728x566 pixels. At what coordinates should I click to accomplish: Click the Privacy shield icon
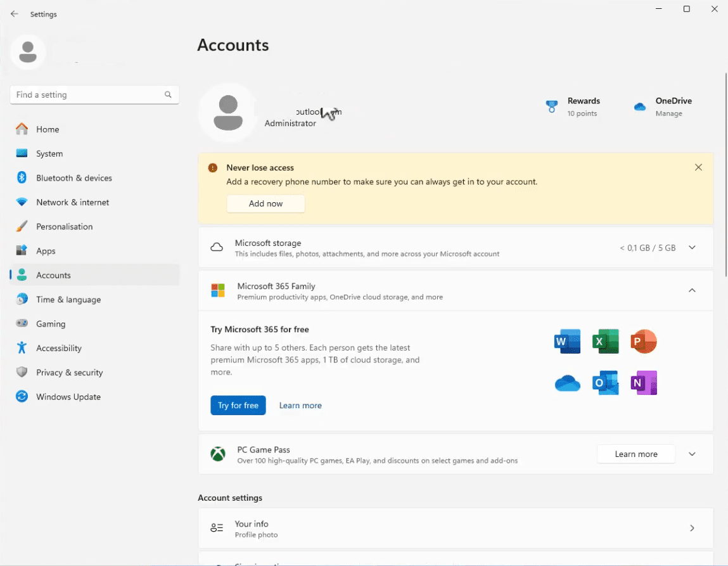click(x=22, y=372)
